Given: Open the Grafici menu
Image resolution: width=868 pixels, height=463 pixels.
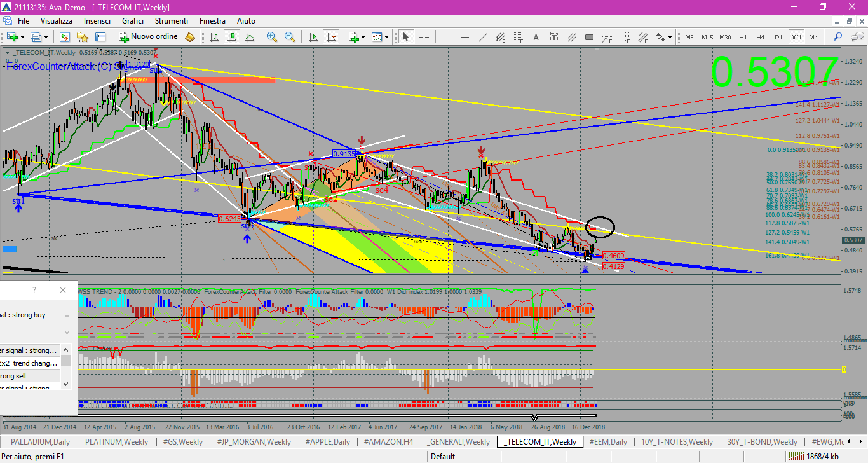Looking at the screenshot, I should 133,21.
